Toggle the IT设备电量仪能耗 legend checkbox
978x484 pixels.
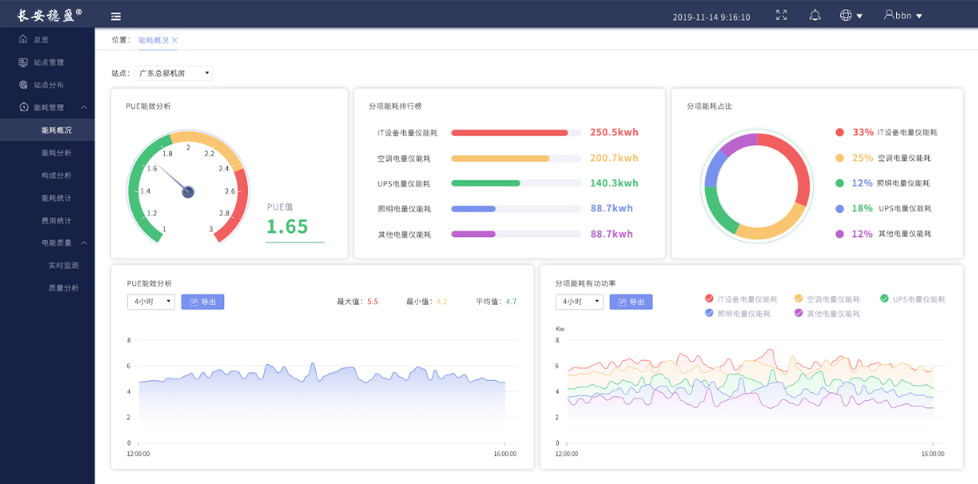709,298
